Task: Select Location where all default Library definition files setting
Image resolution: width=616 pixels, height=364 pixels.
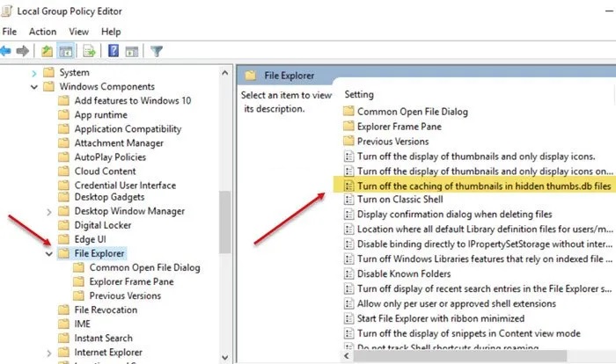Action: click(485, 229)
